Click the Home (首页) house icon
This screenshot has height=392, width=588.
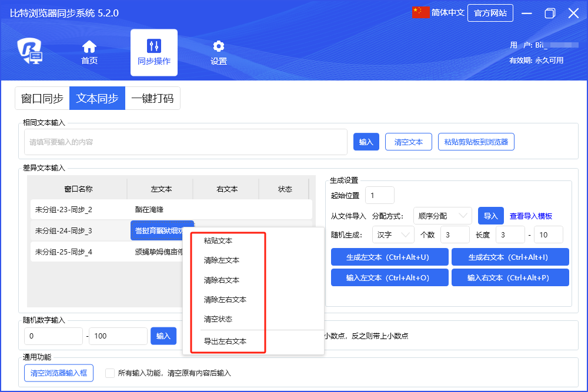tap(89, 46)
